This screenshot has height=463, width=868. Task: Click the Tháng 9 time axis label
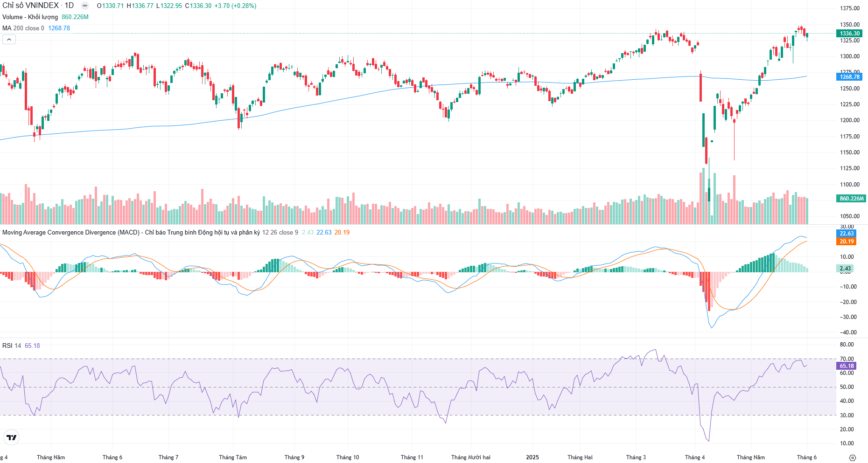[294, 457]
